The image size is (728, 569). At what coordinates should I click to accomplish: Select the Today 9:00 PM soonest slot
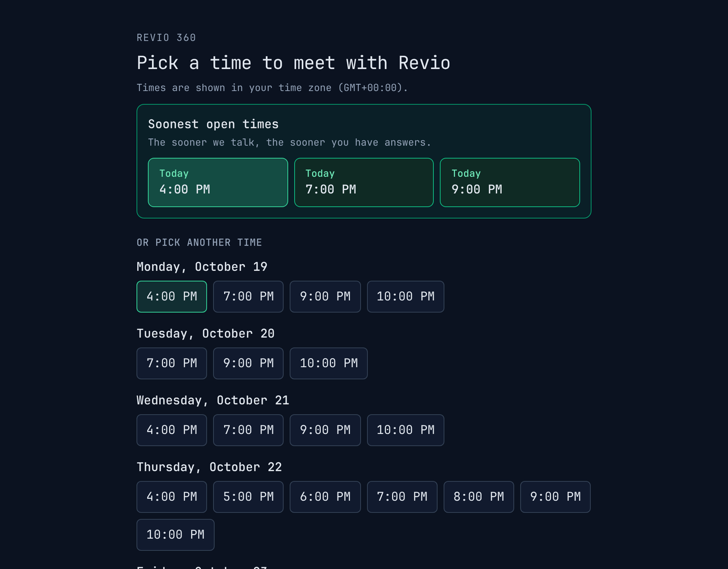[x=510, y=183]
